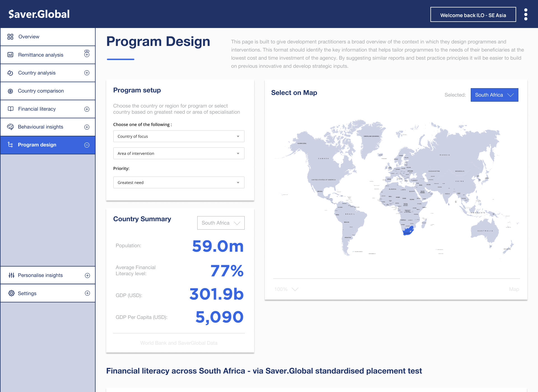
Task: Click the Behavioural insights brain icon
Action: [10, 127]
